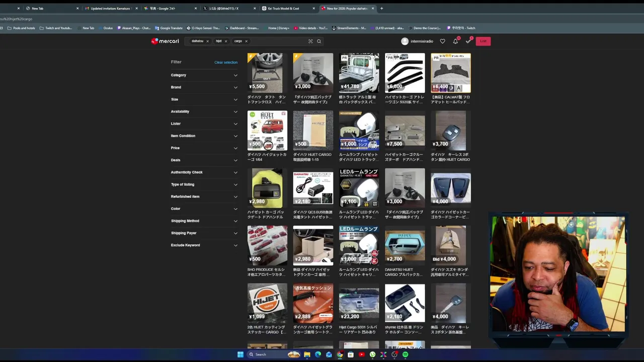Expand the Price filter
The image size is (644, 362).
(204, 148)
